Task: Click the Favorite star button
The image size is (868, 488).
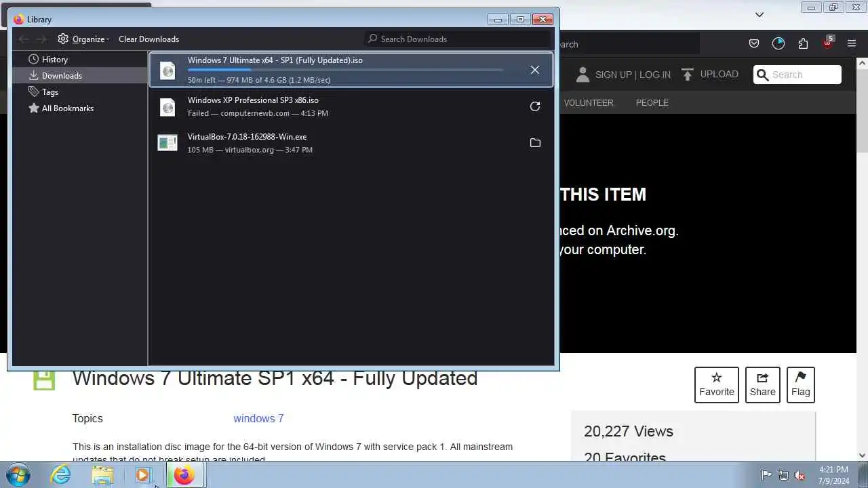Action: coord(717,385)
